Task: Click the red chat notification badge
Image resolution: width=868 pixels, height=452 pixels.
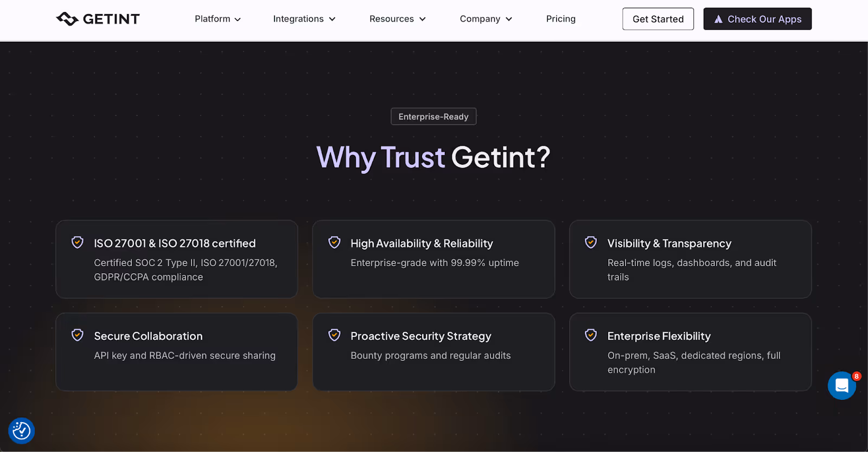Action: coord(857,376)
